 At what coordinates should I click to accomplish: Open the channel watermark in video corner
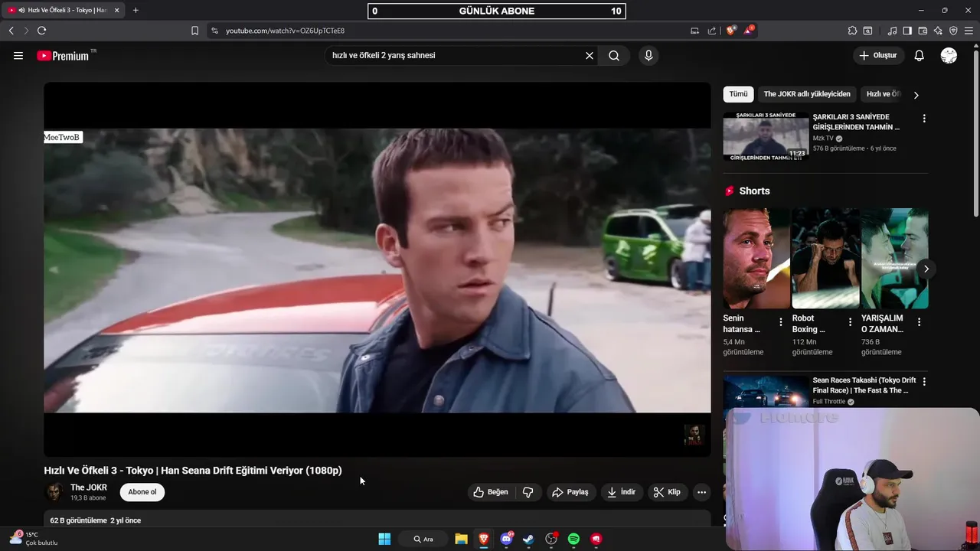[x=694, y=435]
